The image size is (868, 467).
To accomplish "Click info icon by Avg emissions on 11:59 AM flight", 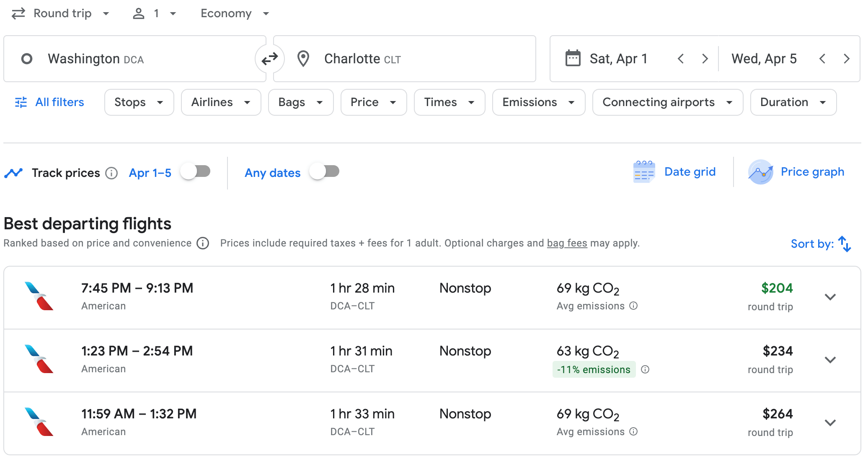I will click(x=633, y=431).
